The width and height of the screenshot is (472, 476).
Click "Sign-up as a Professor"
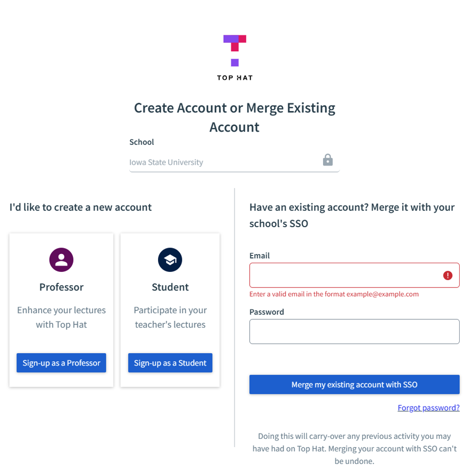click(61, 363)
